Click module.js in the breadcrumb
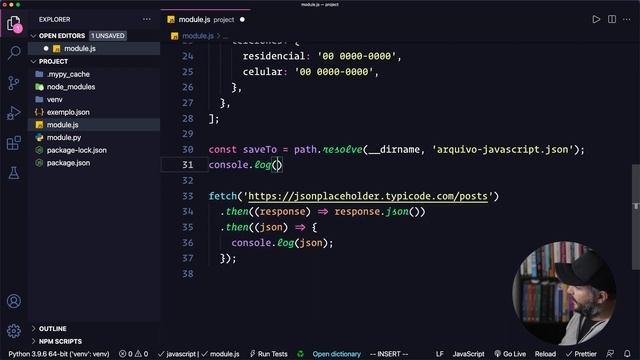640x360 pixels. pyautogui.click(x=198, y=36)
